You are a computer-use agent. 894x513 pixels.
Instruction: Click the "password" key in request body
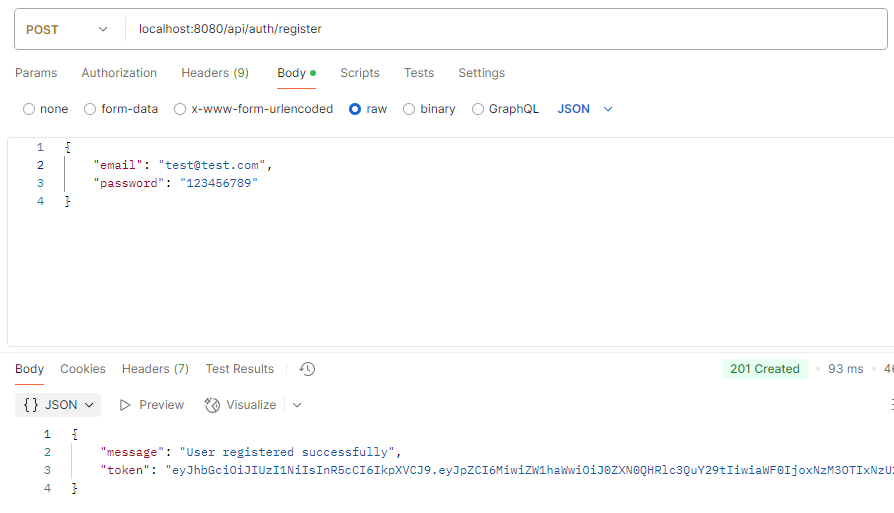pyautogui.click(x=129, y=183)
